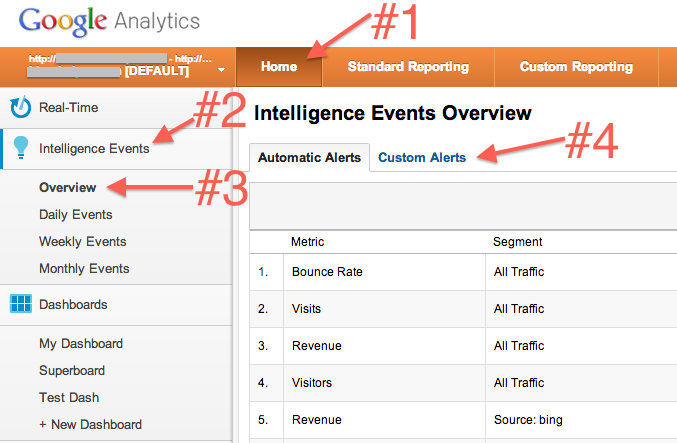Click the Source: bing segment cell
Screen dimensions: 677x443
coord(528,420)
